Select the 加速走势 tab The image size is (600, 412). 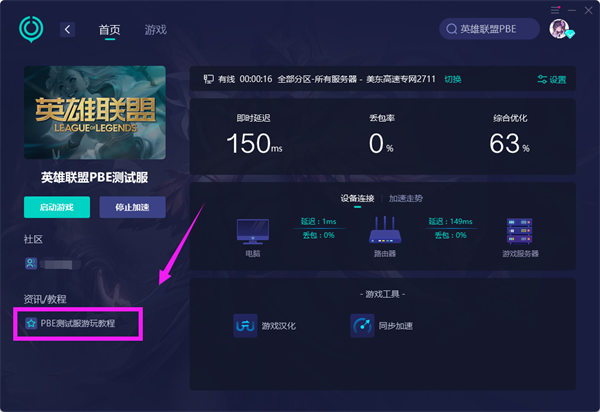pyautogui.click(x=406, y=198)
